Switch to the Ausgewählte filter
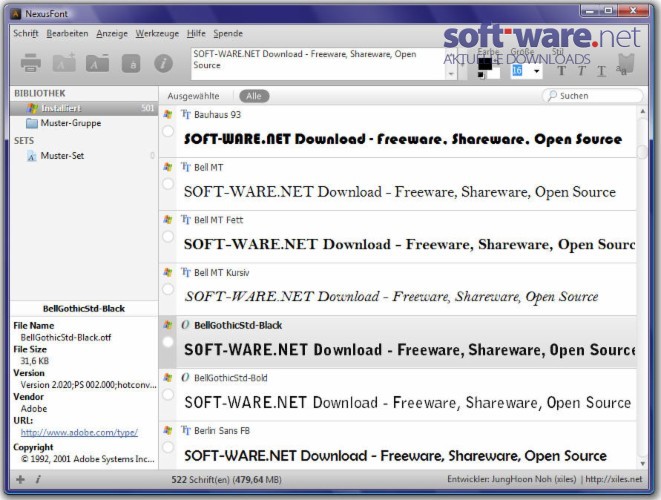 coord(193,96)
